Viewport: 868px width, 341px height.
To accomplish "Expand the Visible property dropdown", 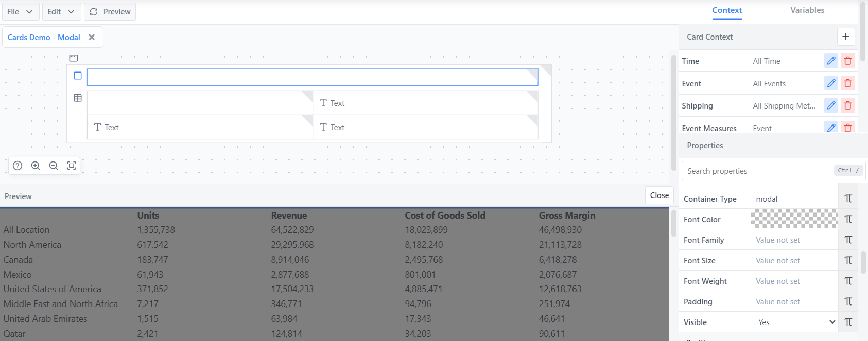I will click(x=795, y=322).
